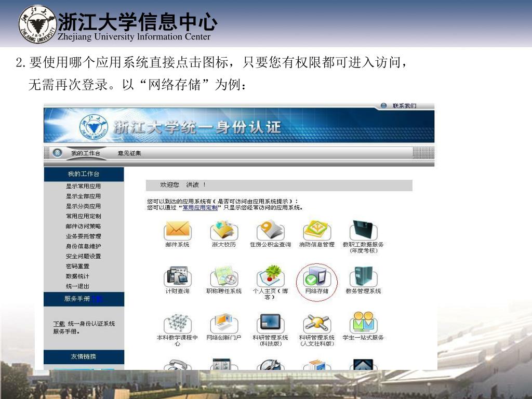Image resolution: width=532 pixels, height=399 pixels.
Task: Open 科研管理系统(人文社科版) icon
Action: (x=317, y=323)
